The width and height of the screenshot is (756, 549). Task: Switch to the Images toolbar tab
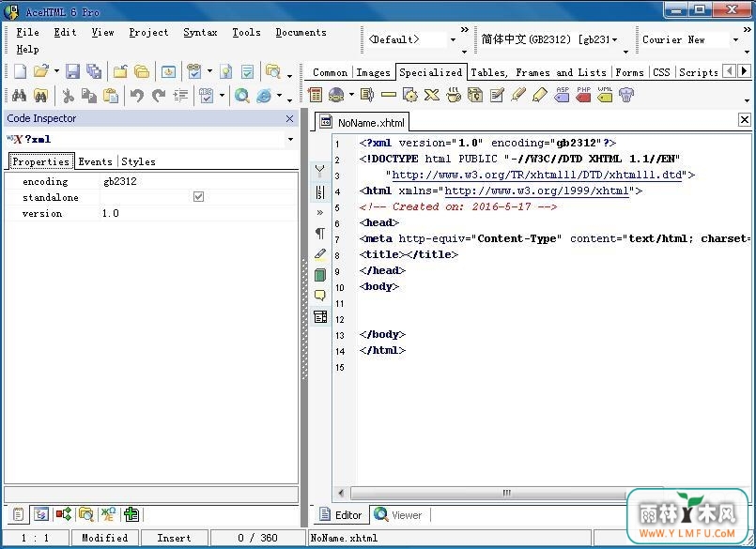tap(373, 73)
